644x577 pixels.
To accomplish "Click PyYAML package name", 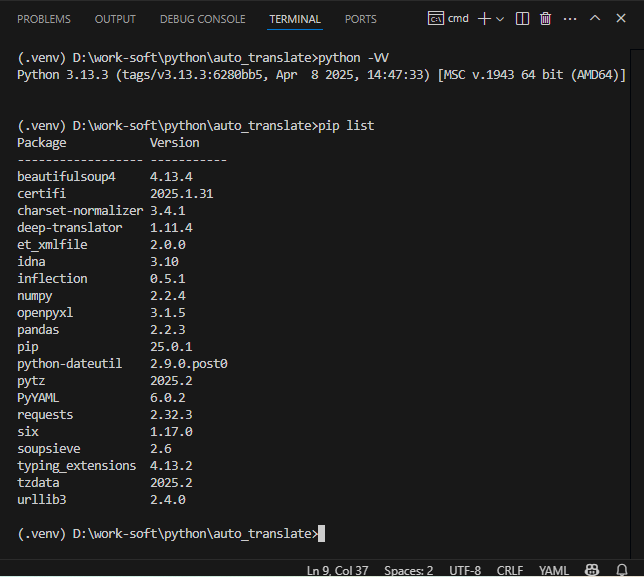I will [x=38, y=398].
